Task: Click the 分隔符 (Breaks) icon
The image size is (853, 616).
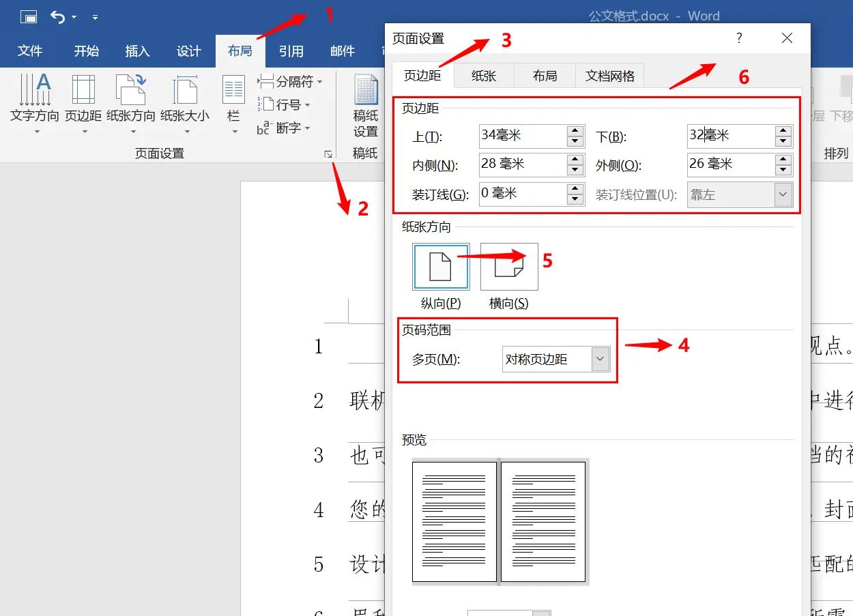Action: [289, 80]
